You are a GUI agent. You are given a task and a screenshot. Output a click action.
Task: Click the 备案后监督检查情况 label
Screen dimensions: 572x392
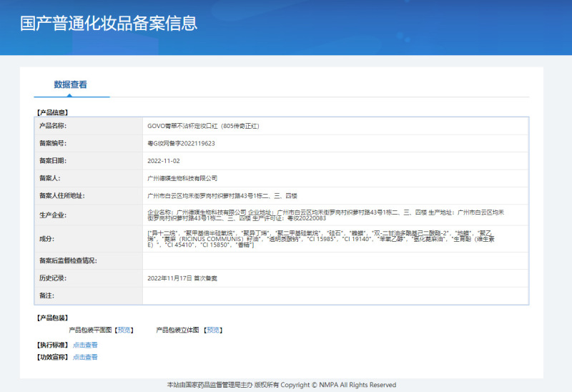click(68, 260)
